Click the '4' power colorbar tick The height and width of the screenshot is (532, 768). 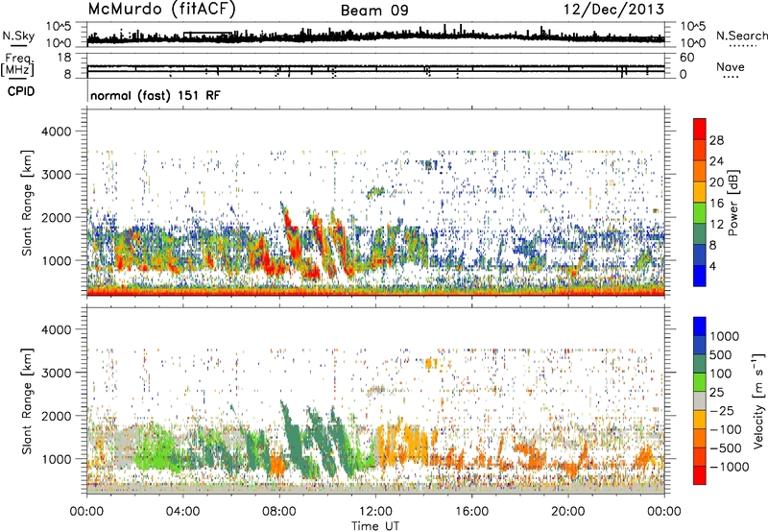713,266
